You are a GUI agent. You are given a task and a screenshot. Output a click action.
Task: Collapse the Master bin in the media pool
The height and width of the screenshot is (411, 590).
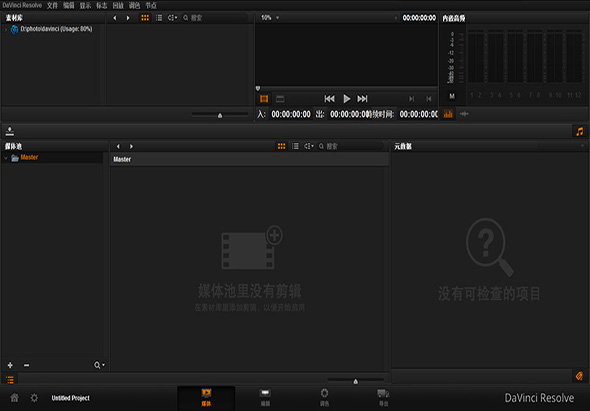coord(6,158)
